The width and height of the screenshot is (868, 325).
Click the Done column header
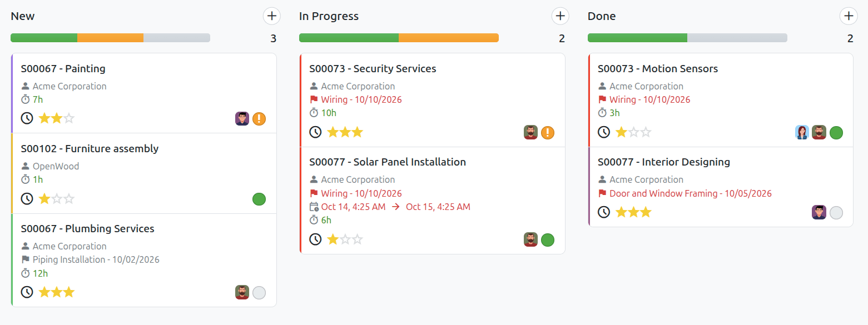pyautogui.click(x=602, y=16)
